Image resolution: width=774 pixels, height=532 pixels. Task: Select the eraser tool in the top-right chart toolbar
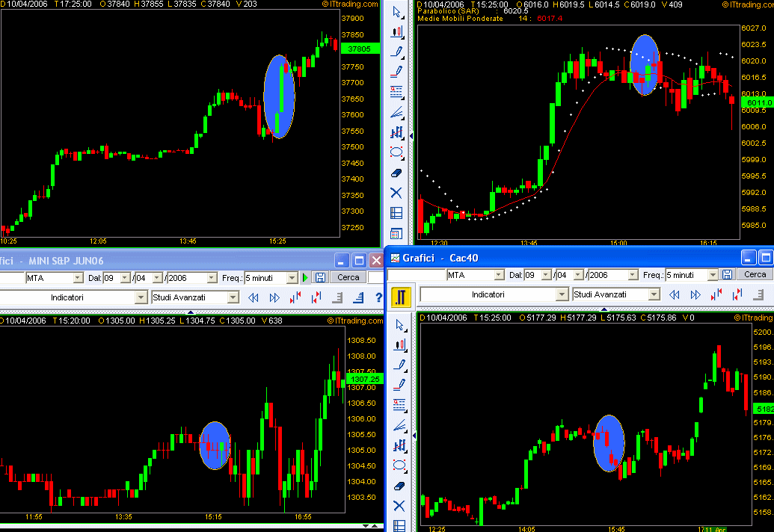click(x=396, y=173)
